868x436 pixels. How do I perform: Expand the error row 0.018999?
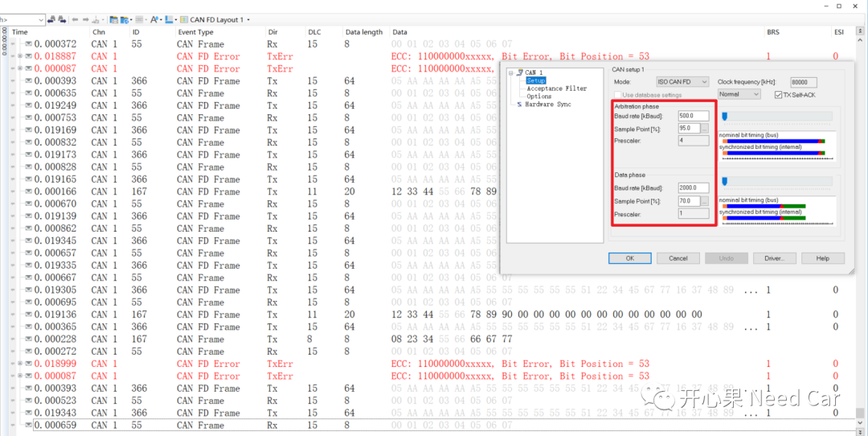(x=20, y=364)
